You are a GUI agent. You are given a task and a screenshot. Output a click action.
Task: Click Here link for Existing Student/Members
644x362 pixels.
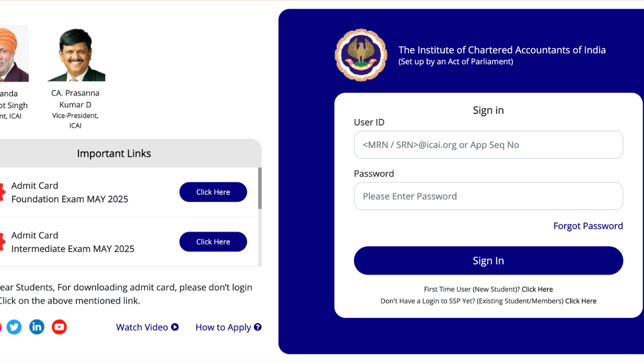pyautogui.click(x=581, y=301)
